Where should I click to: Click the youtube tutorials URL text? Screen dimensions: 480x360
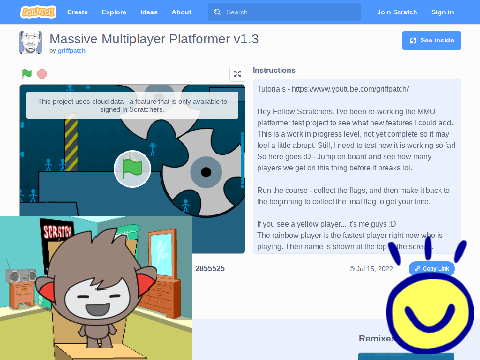coord(350,89)
